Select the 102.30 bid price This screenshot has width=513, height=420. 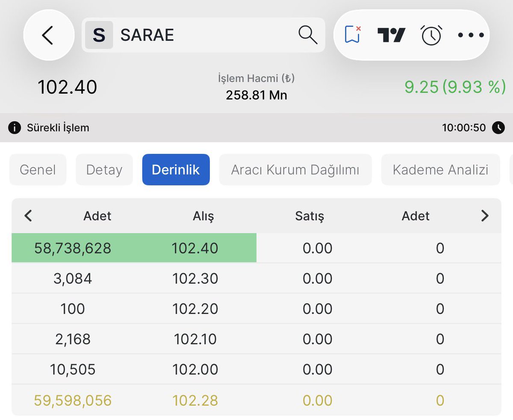pos(195,279)
